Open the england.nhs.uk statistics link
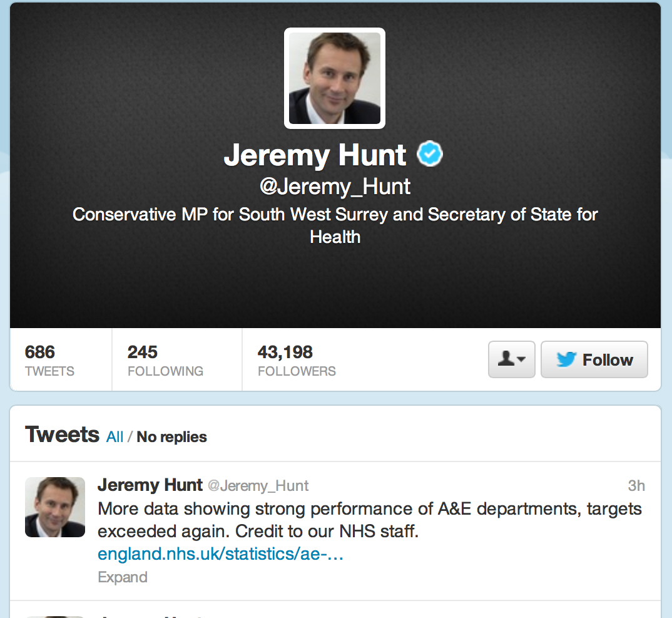Viewport: 672px width, 618px height. click(x=220, y=554)
